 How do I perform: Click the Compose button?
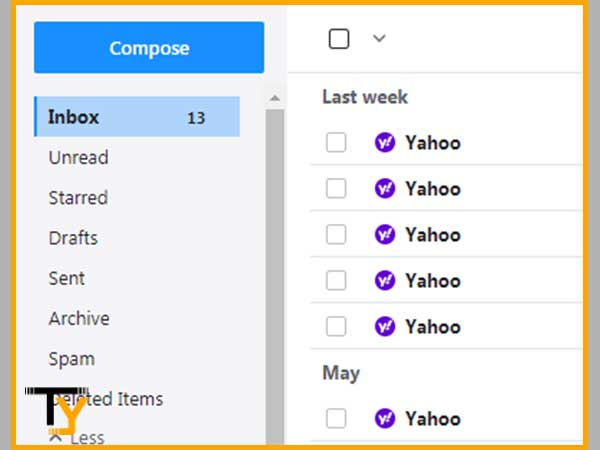(x=149, y=47)
